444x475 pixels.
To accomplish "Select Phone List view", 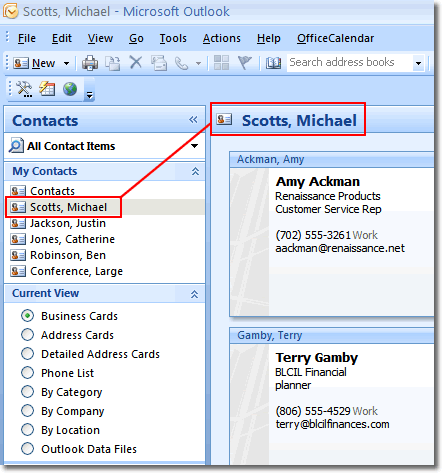I will (x=27, y=372).
